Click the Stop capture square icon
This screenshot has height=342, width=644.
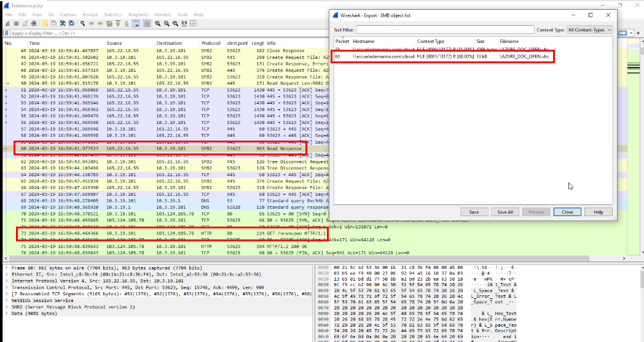click(16, 24)
